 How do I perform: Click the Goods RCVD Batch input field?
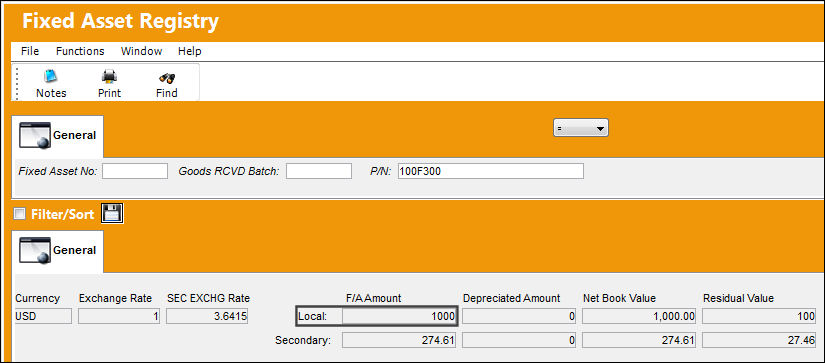coord(319,171)
